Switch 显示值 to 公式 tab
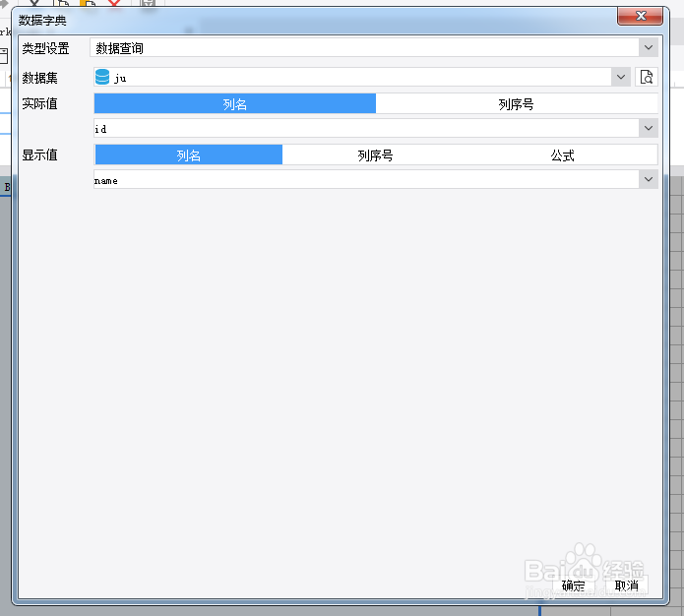This screenshot has width=684, height=616. (563, 154)
